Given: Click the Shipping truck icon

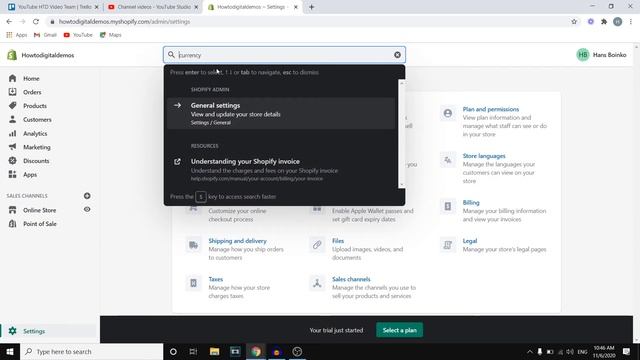Looking at the screenshot, I should click(x=193, y=245).
